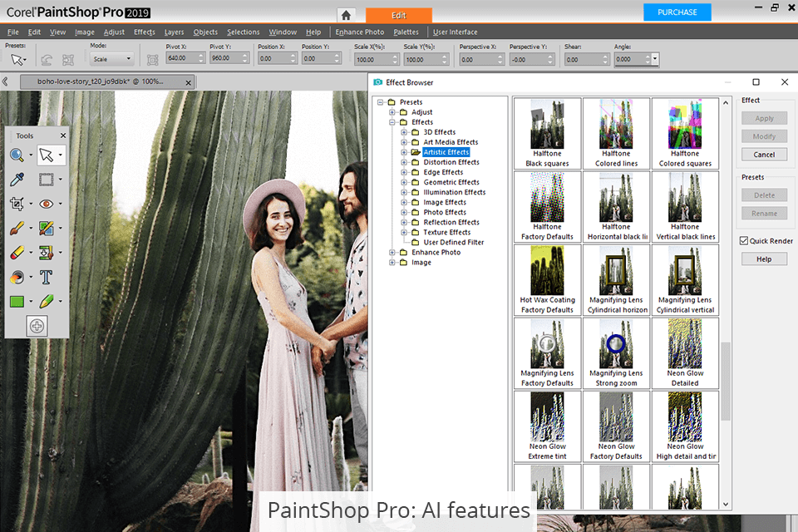Select the Pick arrow tool in Tools palette

(47, 155)
